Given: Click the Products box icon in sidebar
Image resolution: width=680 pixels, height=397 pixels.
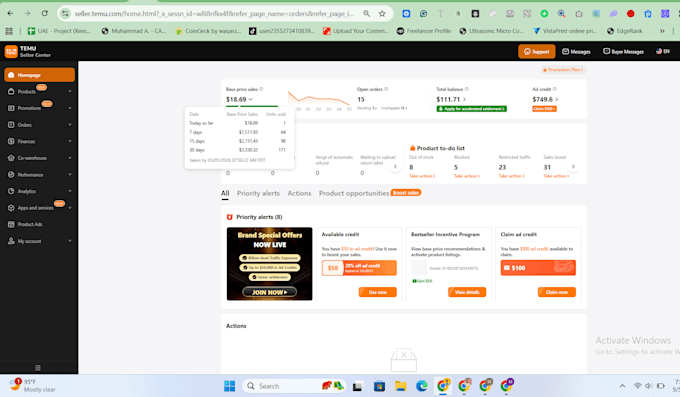Looking at the screenshot, I should tap(11, 92).
